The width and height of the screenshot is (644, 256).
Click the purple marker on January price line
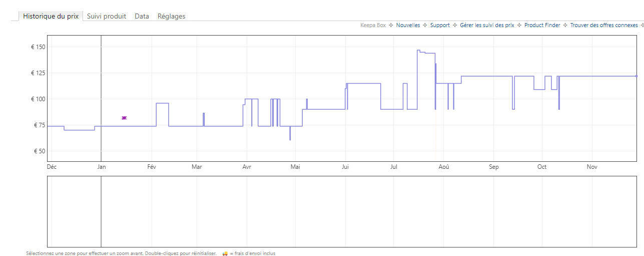pos(124,118)
